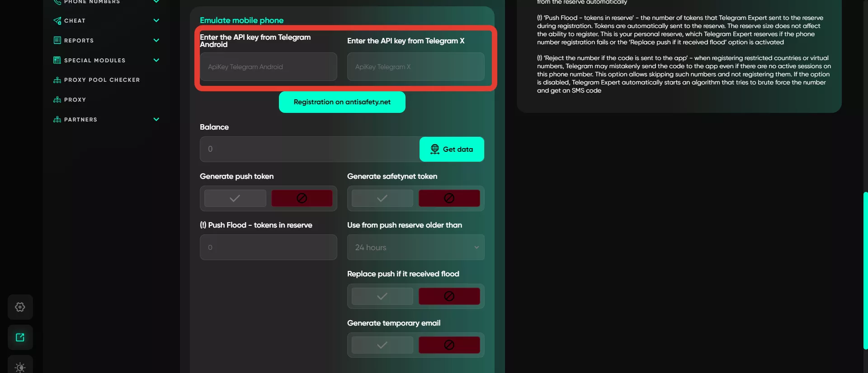This screenshot has width=868, height=373.
Task: Click the Get data button
Action: (452, 149)
